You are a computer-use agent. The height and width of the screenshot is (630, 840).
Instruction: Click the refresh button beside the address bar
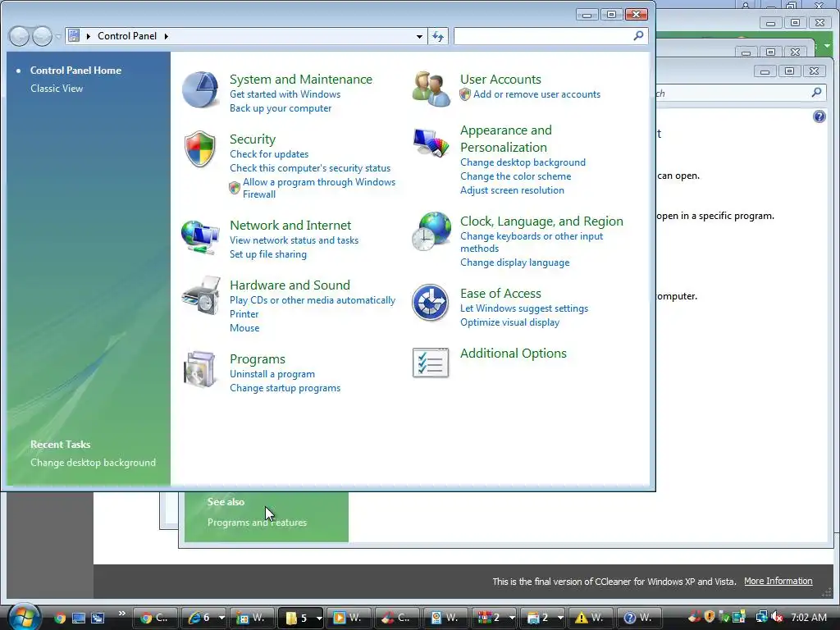pyautogui.click(x=438, y=36)
